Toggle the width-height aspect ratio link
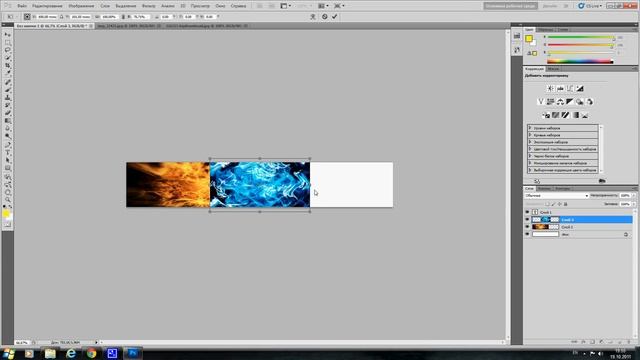The image size is (640, 360). tap(123, 17)
